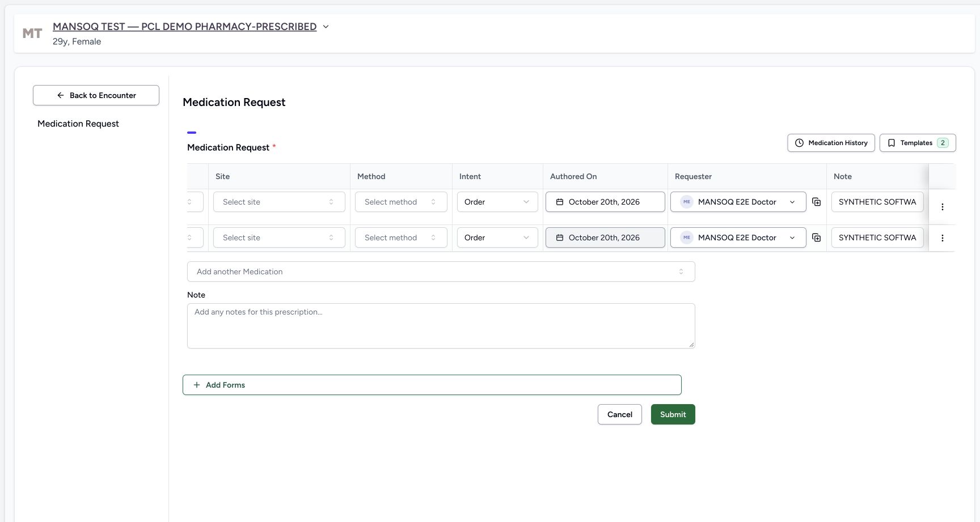Image resolution: width=980 pixels, height=522 pixels.
Task: Click the 29y, Female patient details text
Action: 77,41
